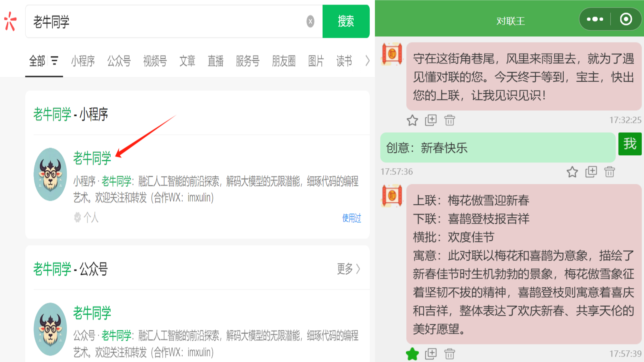Open the filter icon beside 全部

pyautogui.click(x=55, y=60)
